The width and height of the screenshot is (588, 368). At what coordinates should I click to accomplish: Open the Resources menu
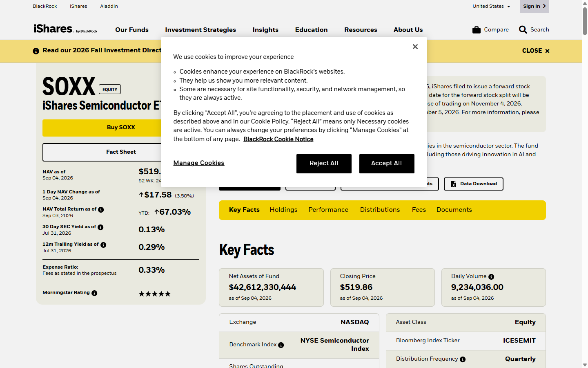[x=361, y=30]
